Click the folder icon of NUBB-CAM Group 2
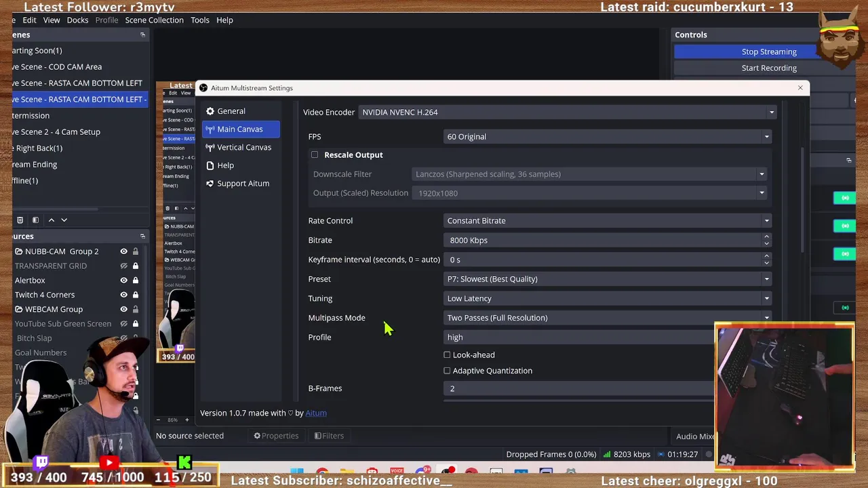This screenshot has height=488, width=868. 18,251
